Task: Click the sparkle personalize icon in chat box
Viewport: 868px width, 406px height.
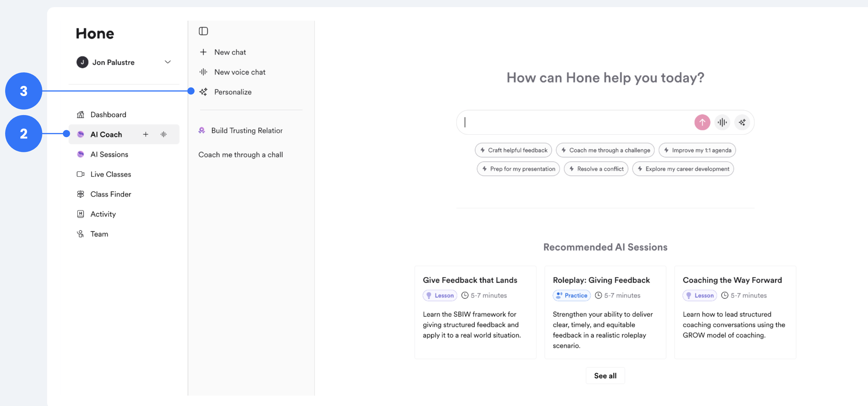Action: pos(742,122)
